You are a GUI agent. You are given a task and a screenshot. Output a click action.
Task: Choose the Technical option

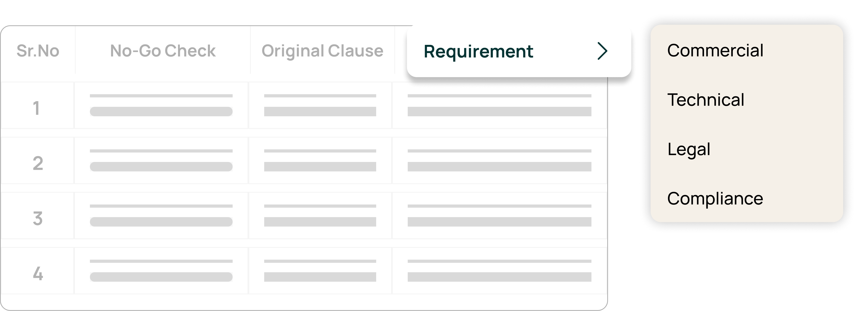tap(706, 100)
